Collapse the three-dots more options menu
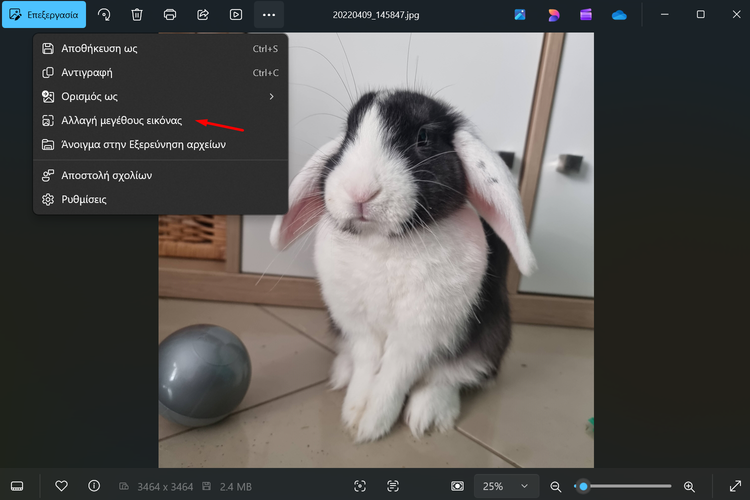Image resolution: width=750 pixels, height=500 pixels. (268, 15)
